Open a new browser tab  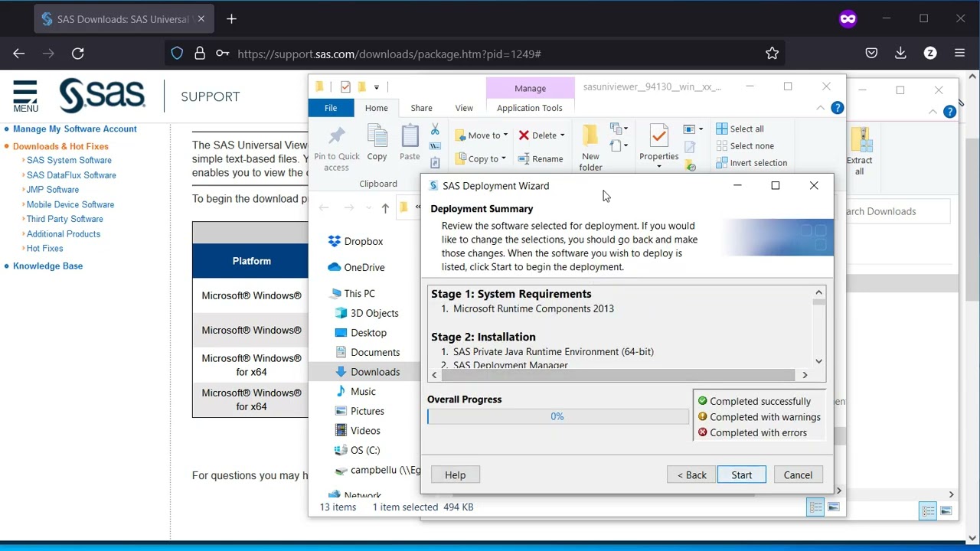tap(231, 19)
